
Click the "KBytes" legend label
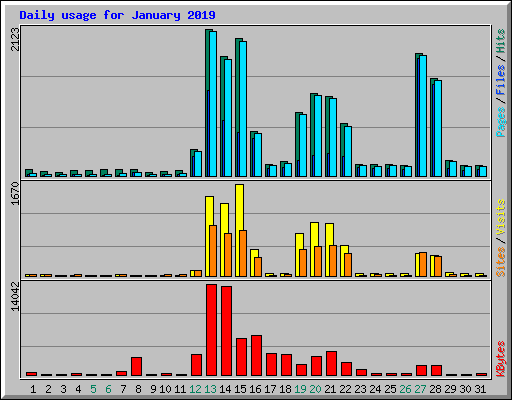coord(500,359)
